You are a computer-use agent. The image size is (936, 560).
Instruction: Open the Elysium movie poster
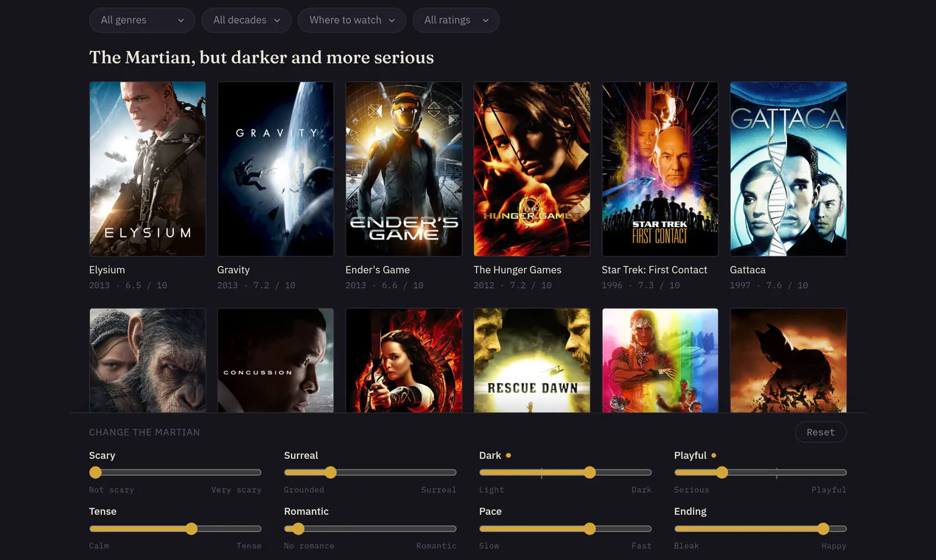(147, 169)
